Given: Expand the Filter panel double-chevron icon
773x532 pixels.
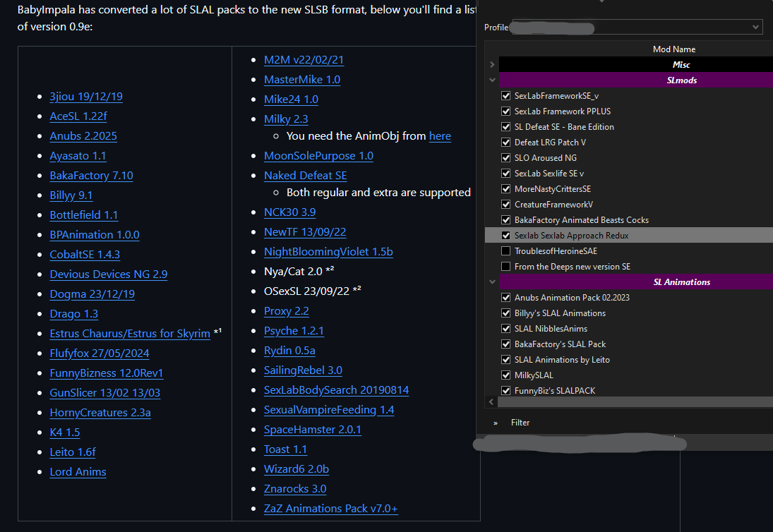Looking at the screenshot, I should click(x=496, y=423).
